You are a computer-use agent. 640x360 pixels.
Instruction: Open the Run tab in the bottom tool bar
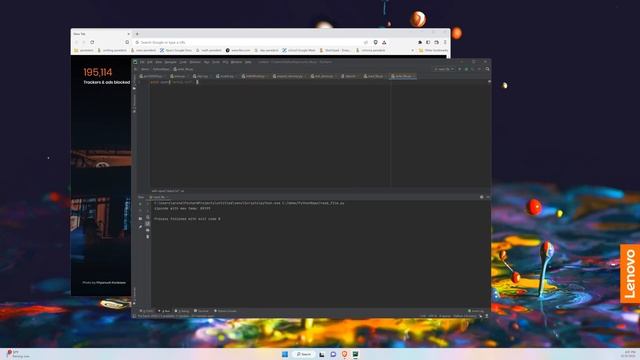pos(164,311)
